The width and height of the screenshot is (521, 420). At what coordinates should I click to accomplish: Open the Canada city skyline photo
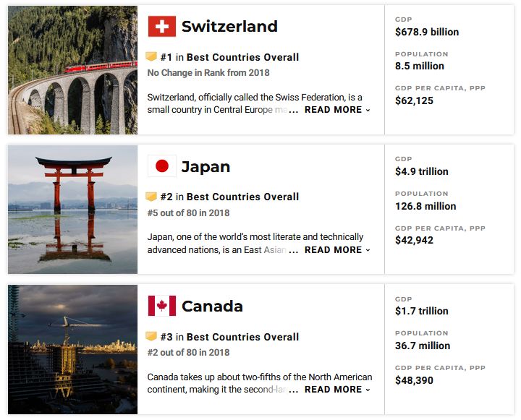coord(72,349)
